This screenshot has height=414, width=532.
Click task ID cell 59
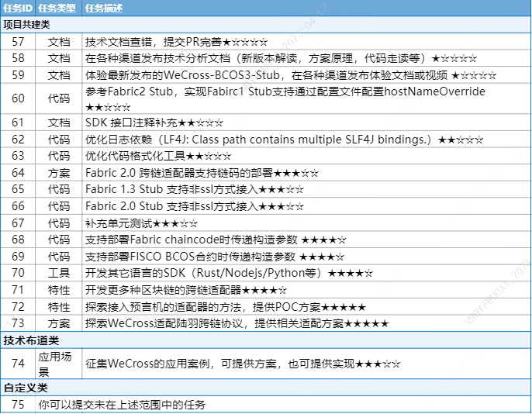coord(18,75)
